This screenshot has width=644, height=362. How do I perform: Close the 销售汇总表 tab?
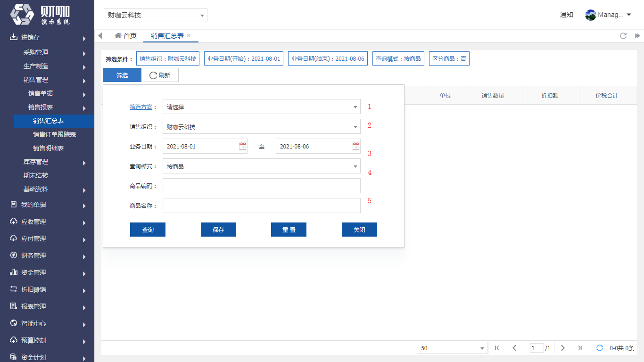pyautogui.click(x=189, y=36)
